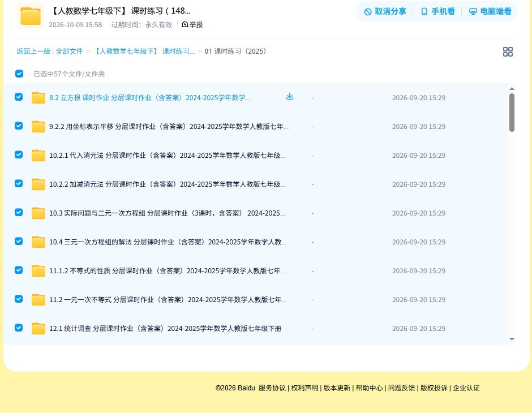Uncheck the 12.1 统计调查 row
Viewport: 532px width, 413px height.
pyautogui.click(x=19, y=328)
